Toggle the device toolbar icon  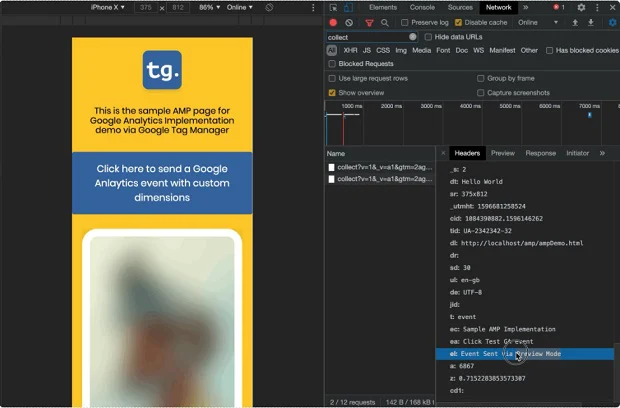click(348, 8)
